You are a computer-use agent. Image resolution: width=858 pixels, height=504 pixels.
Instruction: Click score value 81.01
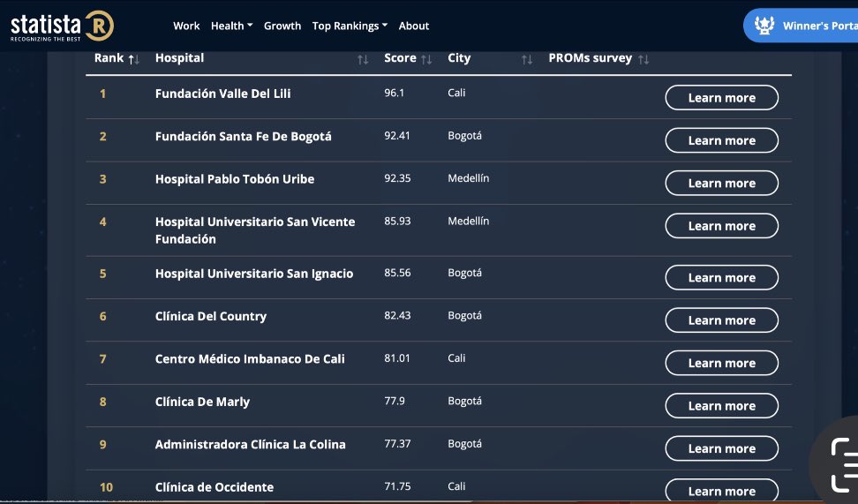(396, 357)
